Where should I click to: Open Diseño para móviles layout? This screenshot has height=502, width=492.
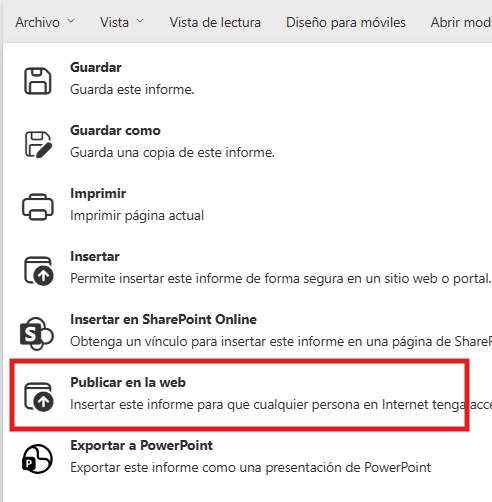[x=346, y=22]
